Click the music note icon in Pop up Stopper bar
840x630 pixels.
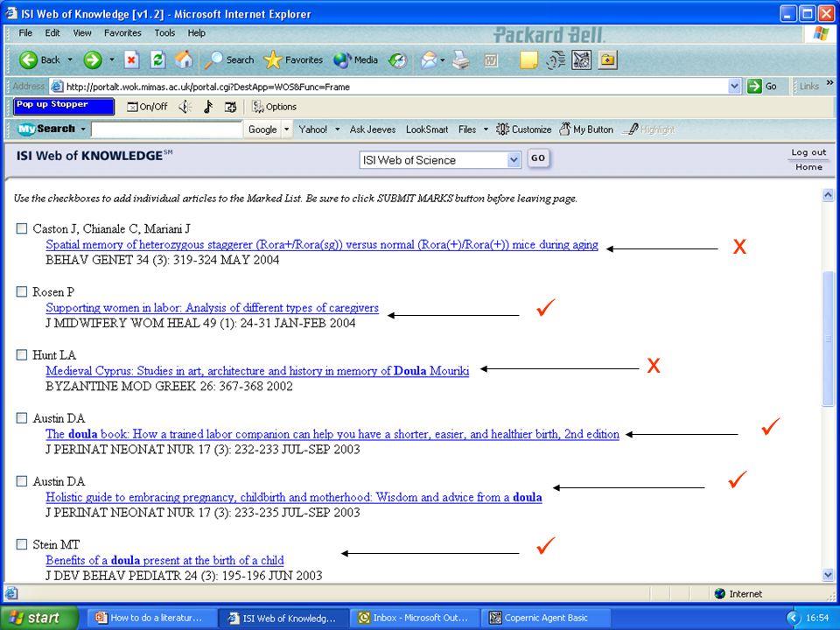(x=208, y=107)
